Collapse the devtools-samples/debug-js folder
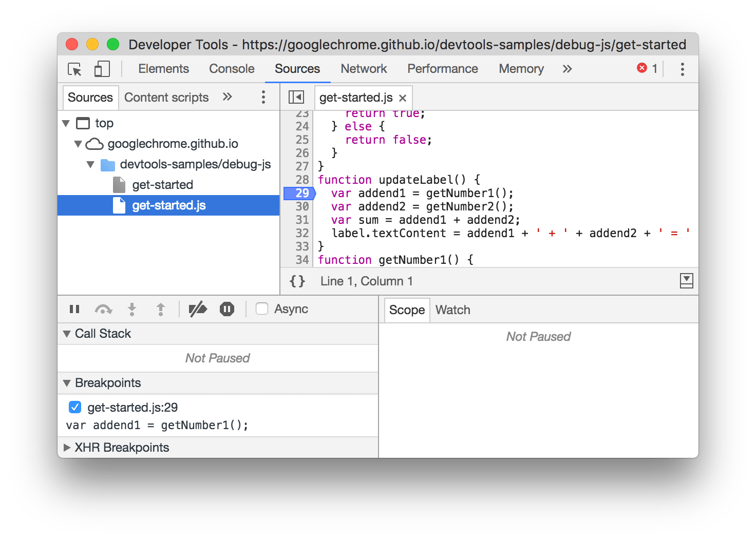The height and width of the screenshot is (540, 756). click(91, 165)
